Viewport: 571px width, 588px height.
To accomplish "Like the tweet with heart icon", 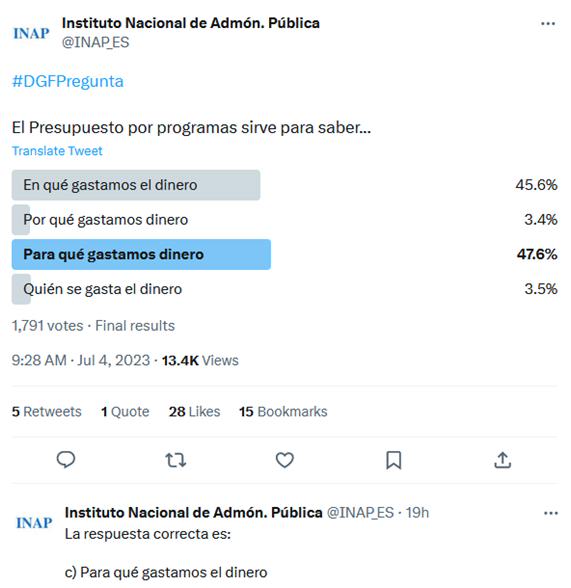I will (285, 460).
